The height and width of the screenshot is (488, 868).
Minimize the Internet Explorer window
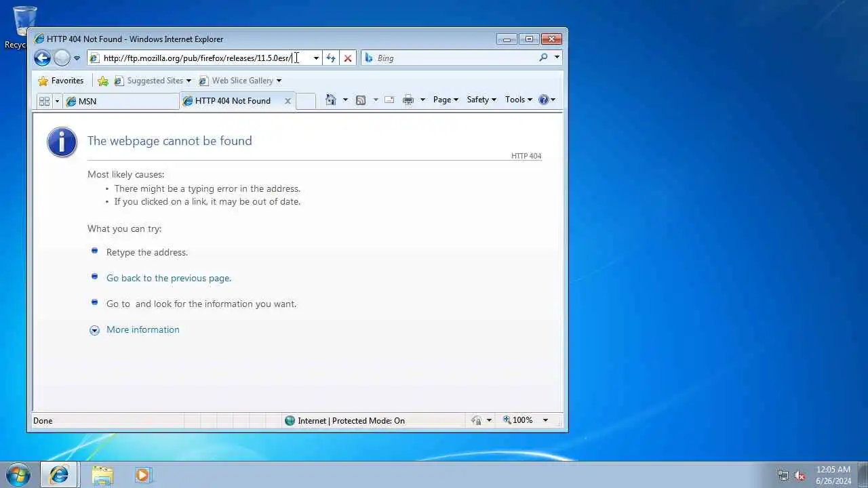[507, 39]
